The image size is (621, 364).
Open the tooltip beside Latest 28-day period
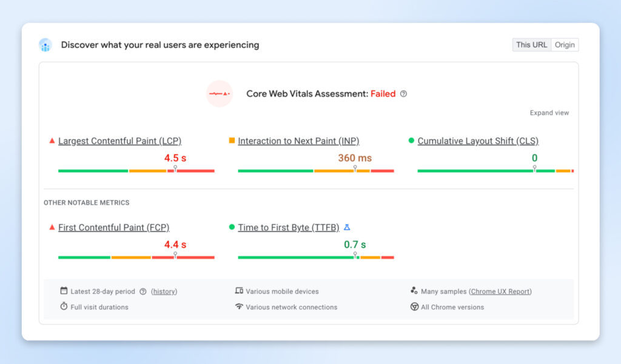[x=142, y=291]
